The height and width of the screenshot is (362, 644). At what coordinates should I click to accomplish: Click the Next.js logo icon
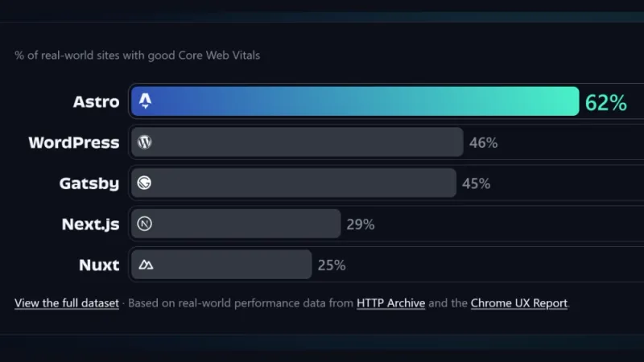145,224
